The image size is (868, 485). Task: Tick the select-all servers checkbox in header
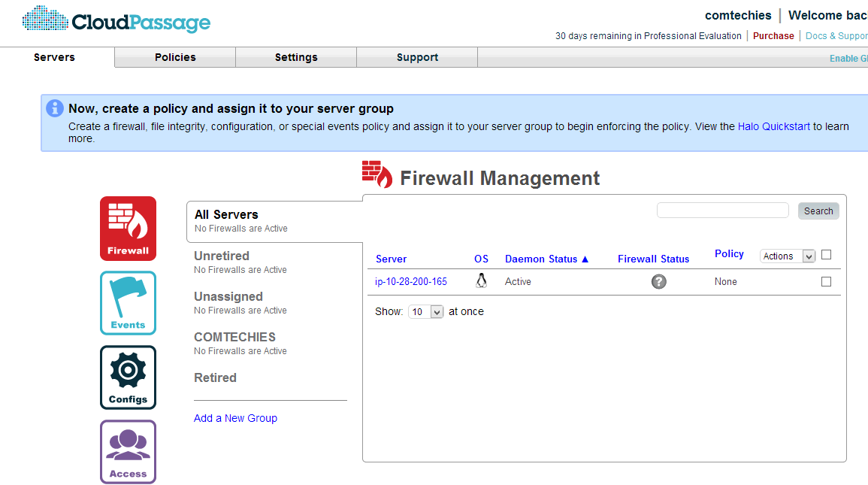826,255
